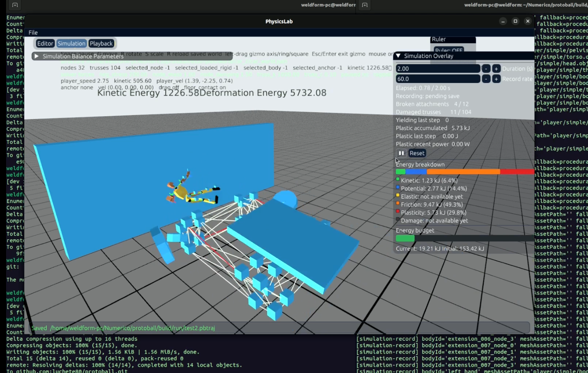This screenshot has width=588, height=373.
Task: Open the Playback tab
Action: [101, 43]
